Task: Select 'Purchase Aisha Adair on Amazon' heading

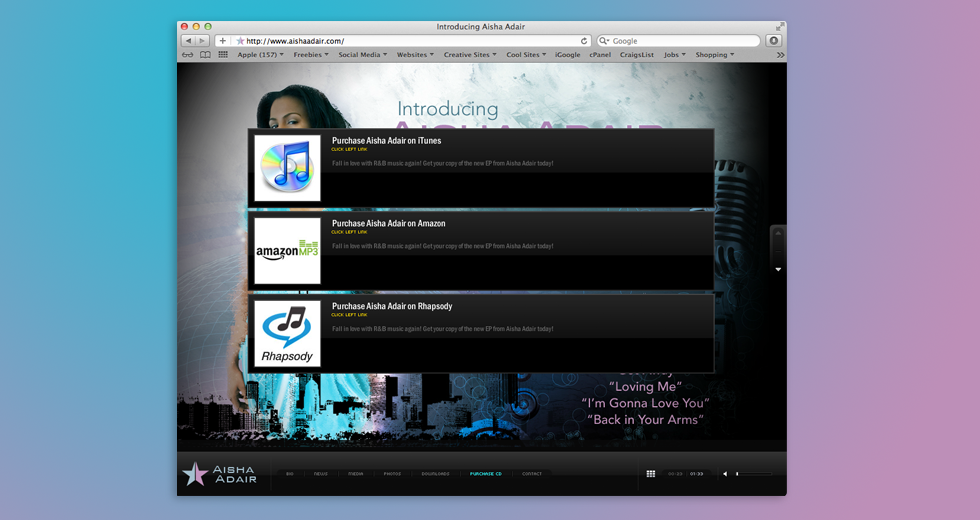Action: click(388, 223)
